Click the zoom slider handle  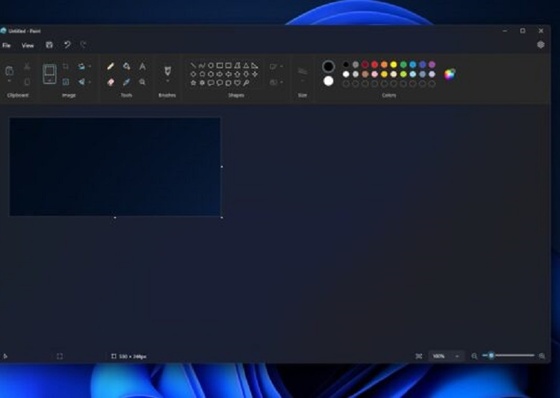point(491,355)
